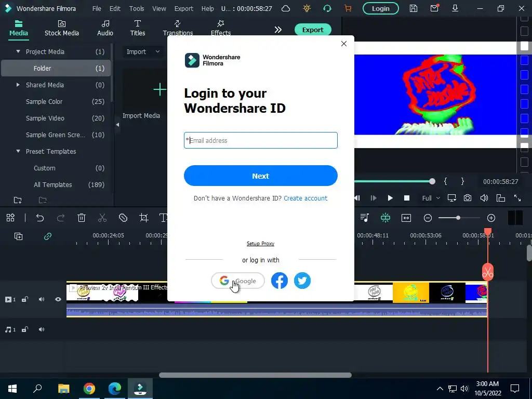Log in with the Facebook icon

point(279,281)
